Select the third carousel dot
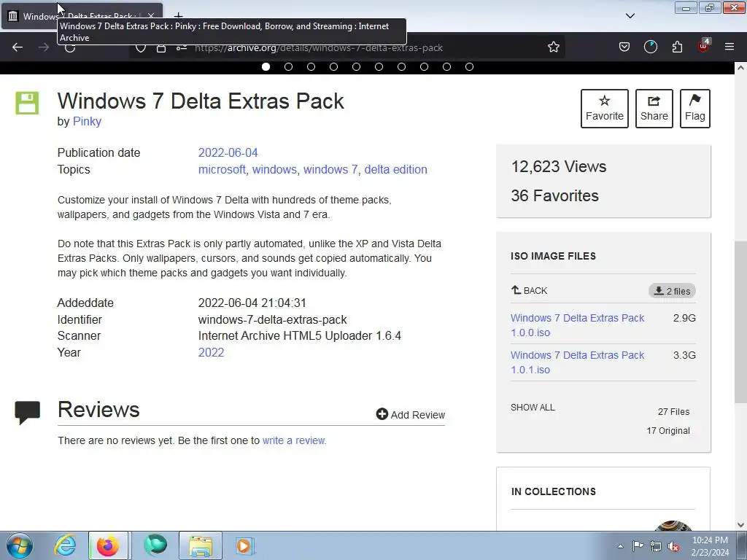 (x=311, y=66)
